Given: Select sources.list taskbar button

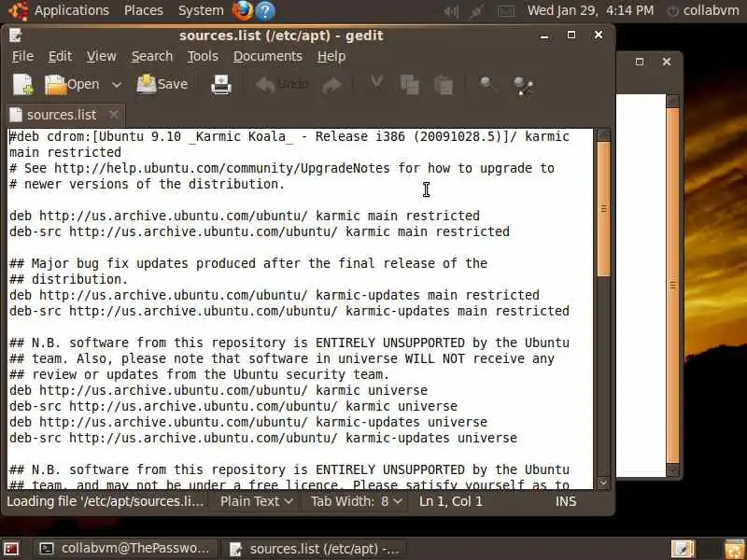Looking at the screenshot, I should click(316, 549).
